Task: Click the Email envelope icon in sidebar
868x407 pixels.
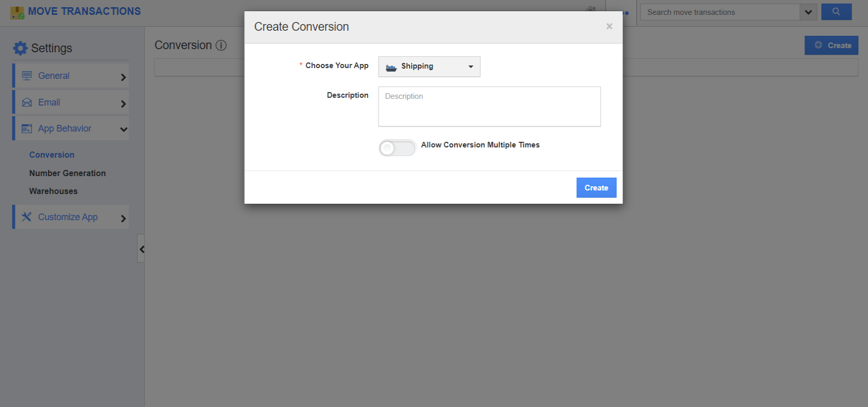Action: point(27,102)
